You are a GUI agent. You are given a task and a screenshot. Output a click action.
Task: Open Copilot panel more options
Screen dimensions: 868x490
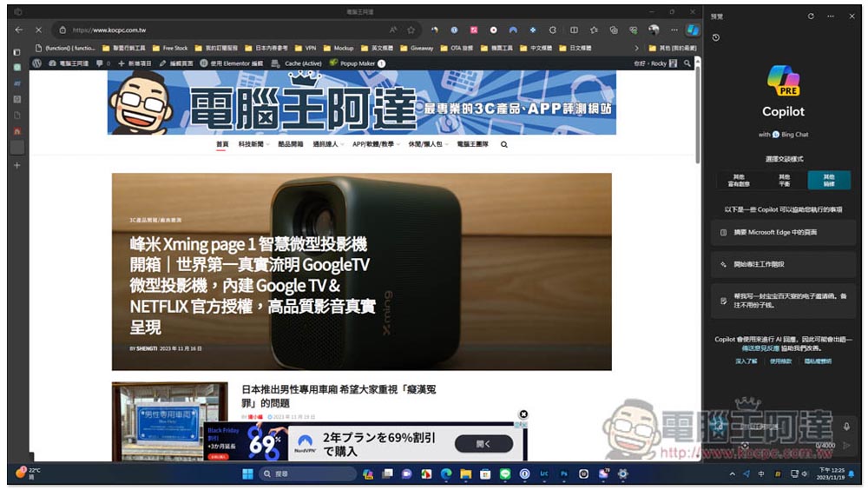[831, 17]
